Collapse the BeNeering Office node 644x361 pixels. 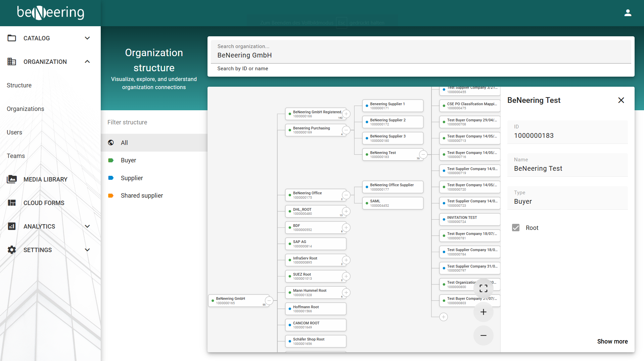pyautogui.click(x=346, y=195)
